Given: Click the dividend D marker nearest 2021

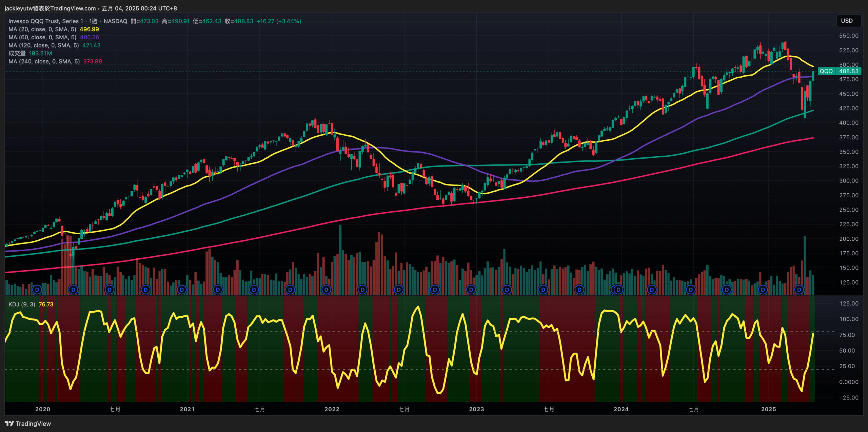Looking at the screenshot, I should pos(182,290).
